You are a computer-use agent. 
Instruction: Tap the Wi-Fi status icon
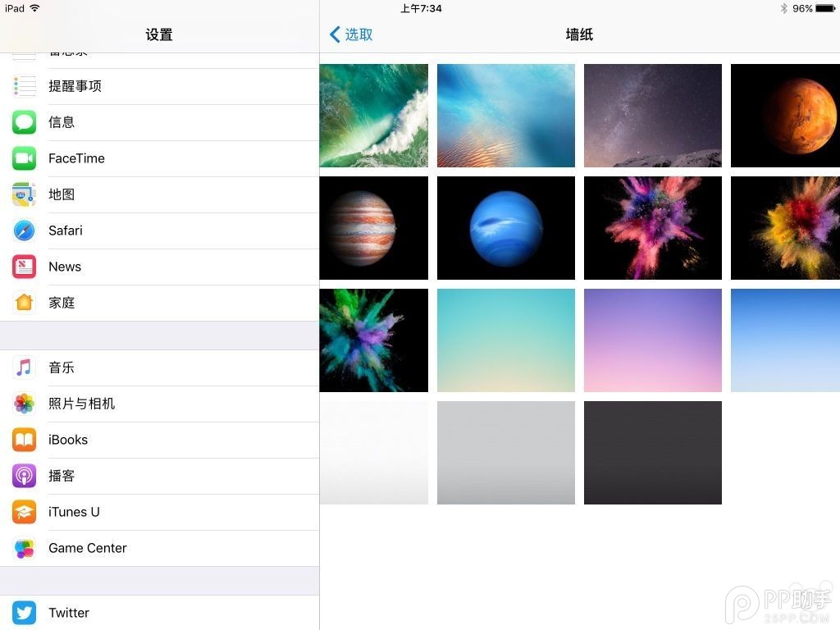click(34, 8)
